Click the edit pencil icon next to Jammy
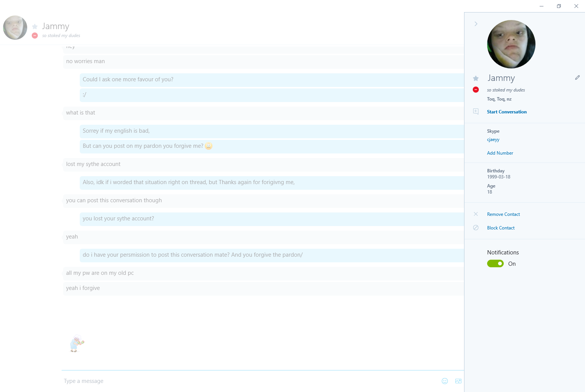Screen dimensions: 585x392 577,77
